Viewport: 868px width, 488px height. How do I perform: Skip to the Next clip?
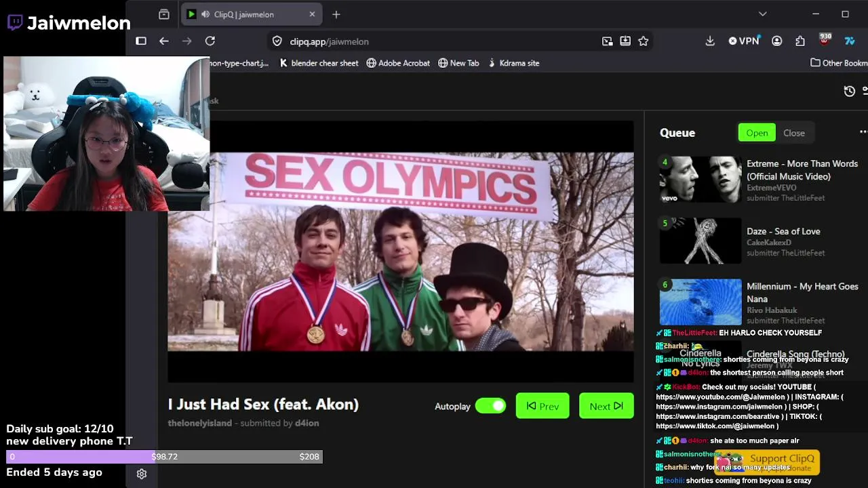tap(606, 406)
